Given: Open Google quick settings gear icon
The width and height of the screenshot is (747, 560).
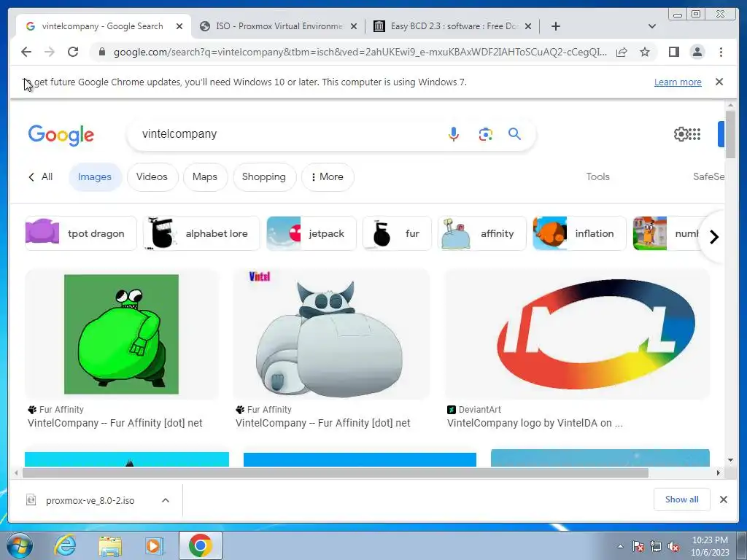Looking at the screenshot, I should 681,134.
